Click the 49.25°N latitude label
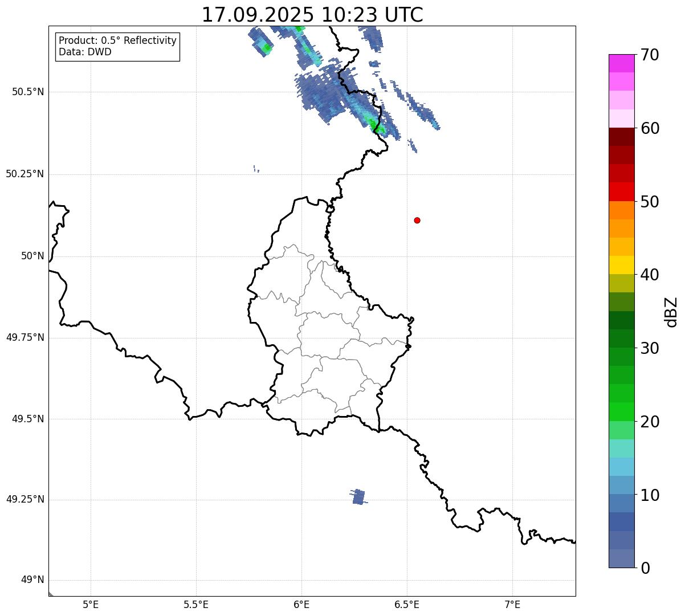The height and width of the screenshot is (616, 685). tap(25, 499)
